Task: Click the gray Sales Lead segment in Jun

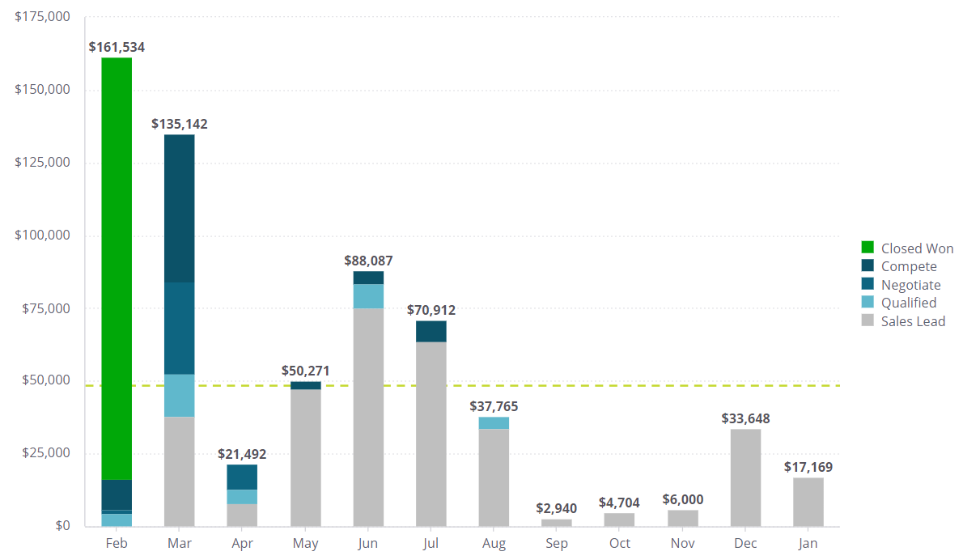Action: 368,417
